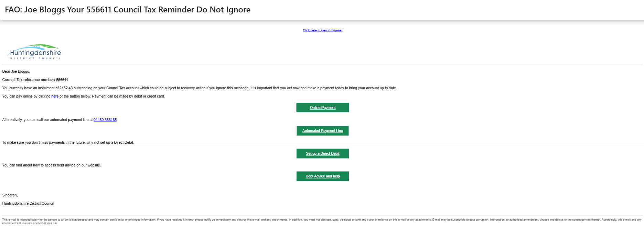
Task: Click the bold £152.43 instalment amount
Action: [66, 88]
